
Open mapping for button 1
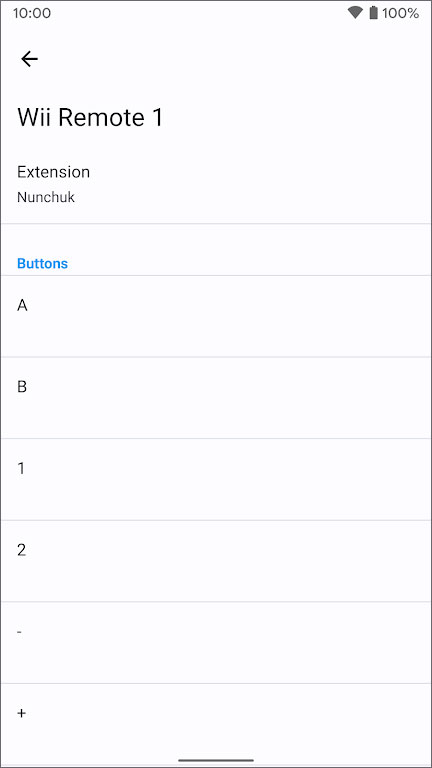[x=216, y=480]
